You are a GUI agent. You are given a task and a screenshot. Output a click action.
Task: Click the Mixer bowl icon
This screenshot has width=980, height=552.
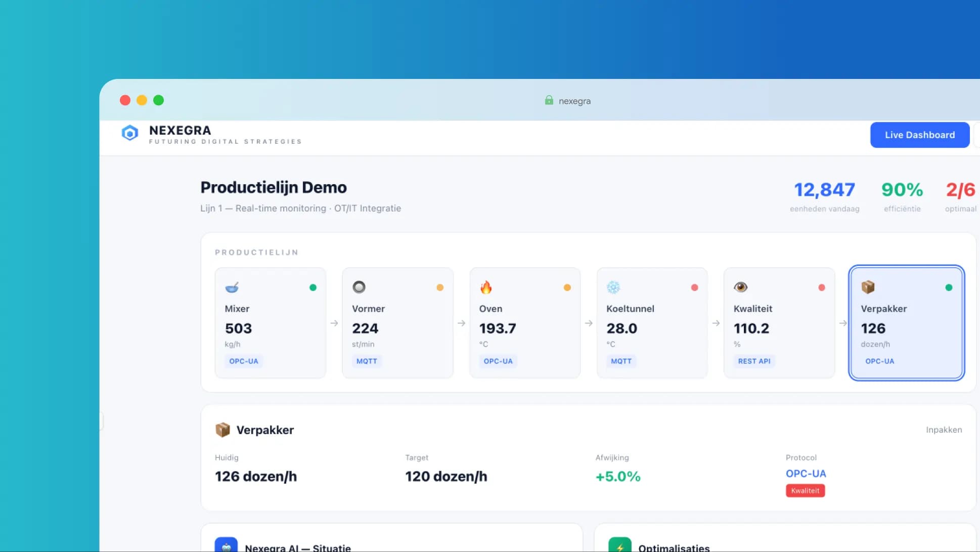232,287
